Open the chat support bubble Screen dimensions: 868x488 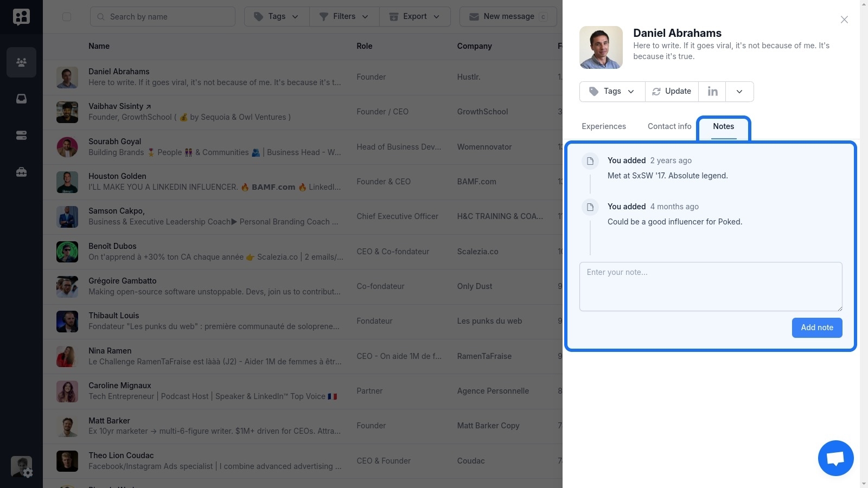[835, 458]
